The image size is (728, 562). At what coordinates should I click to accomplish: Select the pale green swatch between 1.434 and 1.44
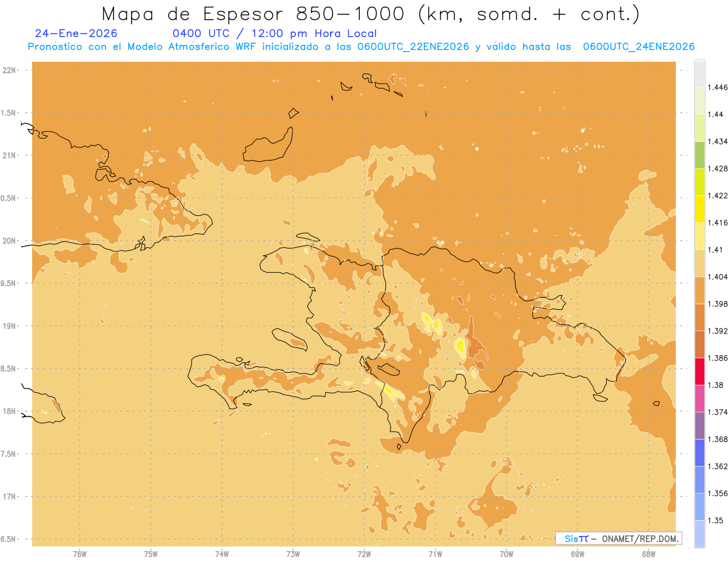click(x=699, y=127)
